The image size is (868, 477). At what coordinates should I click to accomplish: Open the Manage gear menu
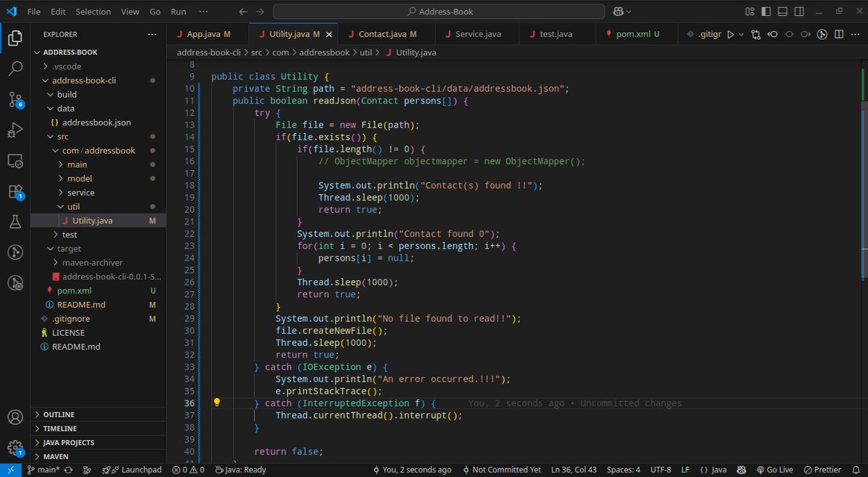14,448
